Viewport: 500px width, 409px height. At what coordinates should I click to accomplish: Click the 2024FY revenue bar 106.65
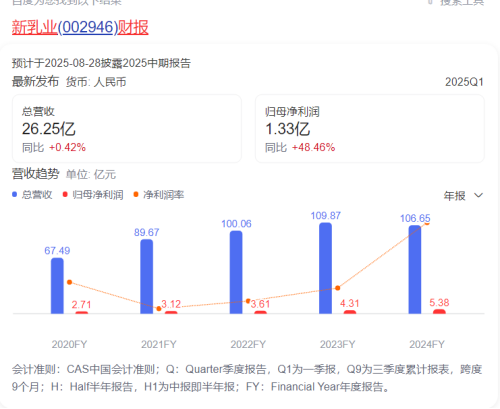(415, 269)
